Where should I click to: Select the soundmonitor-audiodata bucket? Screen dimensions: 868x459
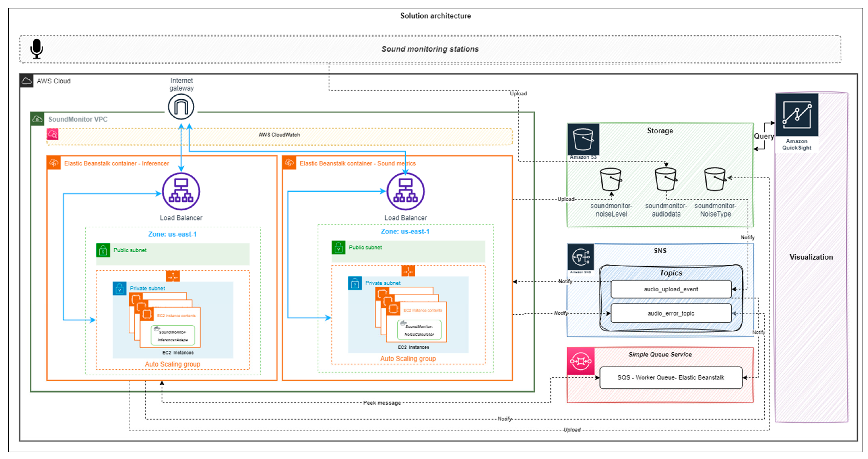[665, 179]
